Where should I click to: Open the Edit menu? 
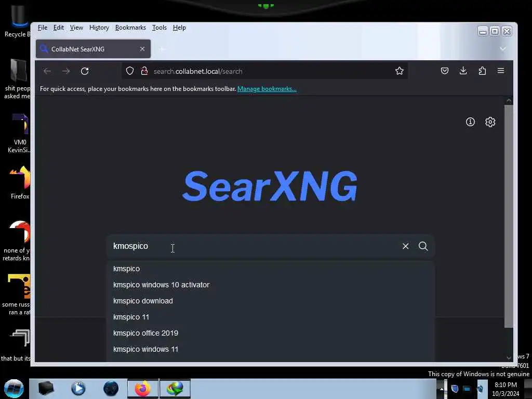[x=59, y=28]
